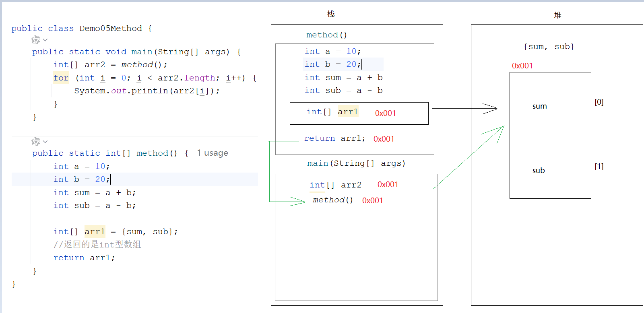Click the println call in the for loop
Screen dimensions: 644x313
(149, 91)
